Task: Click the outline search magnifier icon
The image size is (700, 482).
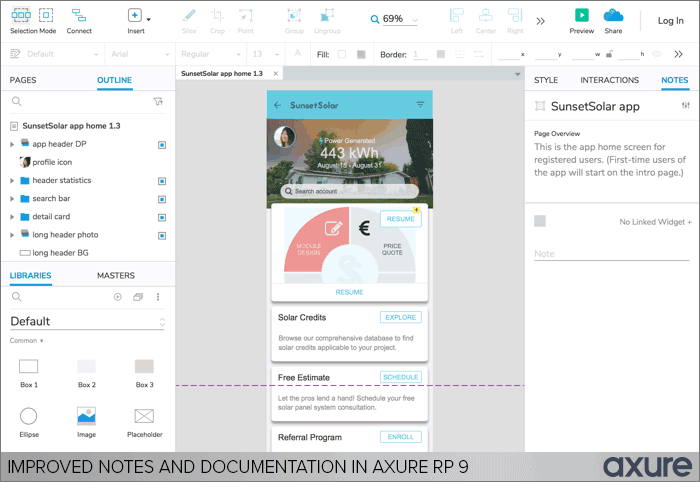Action: pyautogui.click(x=17, y=101)
